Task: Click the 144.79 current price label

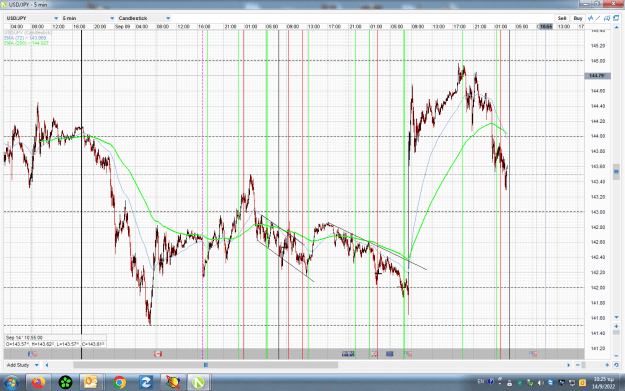Action: [x=597, y=76]
